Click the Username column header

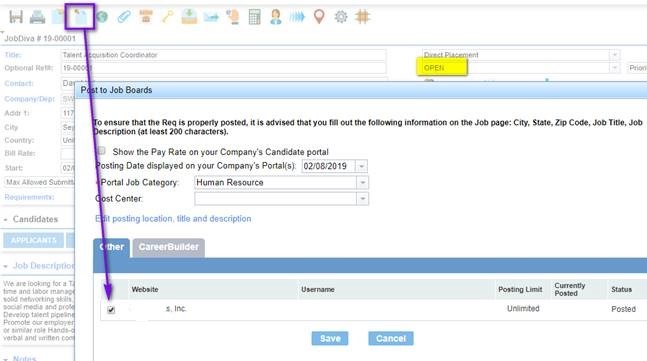coord(318,290)
